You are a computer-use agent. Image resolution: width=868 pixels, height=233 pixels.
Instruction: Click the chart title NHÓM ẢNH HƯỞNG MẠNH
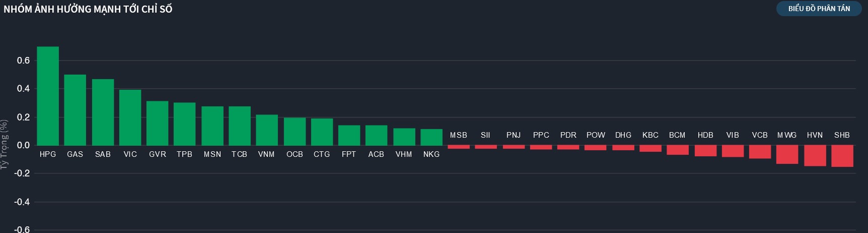(x=88, y=9)
